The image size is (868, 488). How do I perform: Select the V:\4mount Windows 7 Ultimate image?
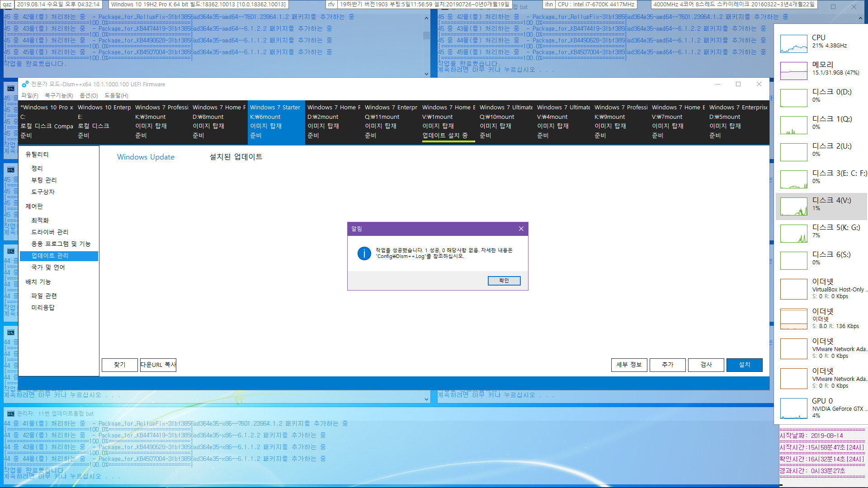pyautogui.click(x=563, y=122)
